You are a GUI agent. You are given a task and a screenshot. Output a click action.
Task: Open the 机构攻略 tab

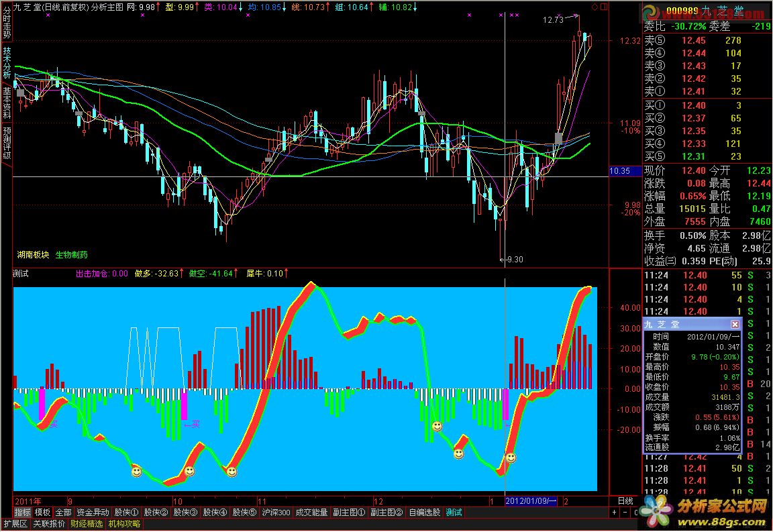(x=124, y=524)
